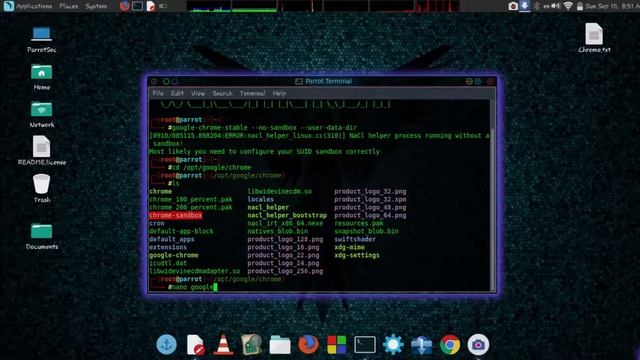Open the Wi-Fi network indicator
The height and width of the screenshot is (360, 640).
pos(568,6)
